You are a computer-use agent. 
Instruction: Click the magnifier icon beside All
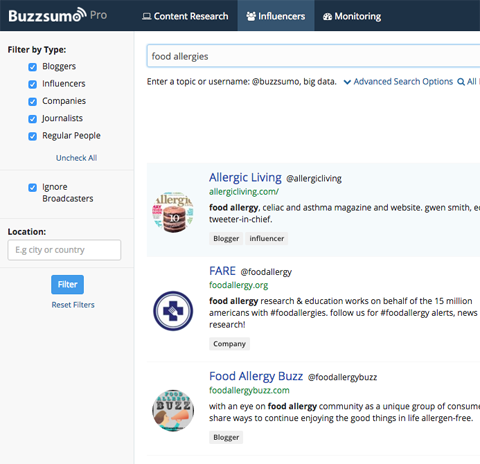point(461,82)
